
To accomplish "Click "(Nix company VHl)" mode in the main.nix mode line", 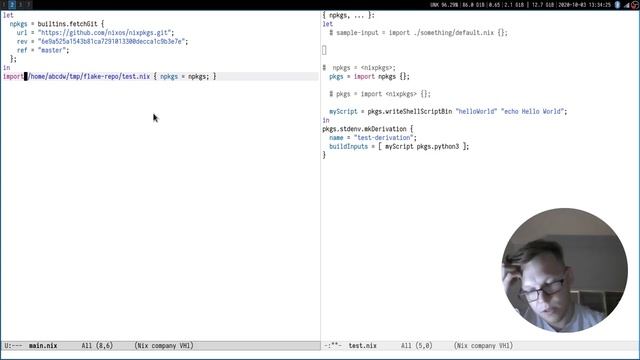I will pos(164,346).
